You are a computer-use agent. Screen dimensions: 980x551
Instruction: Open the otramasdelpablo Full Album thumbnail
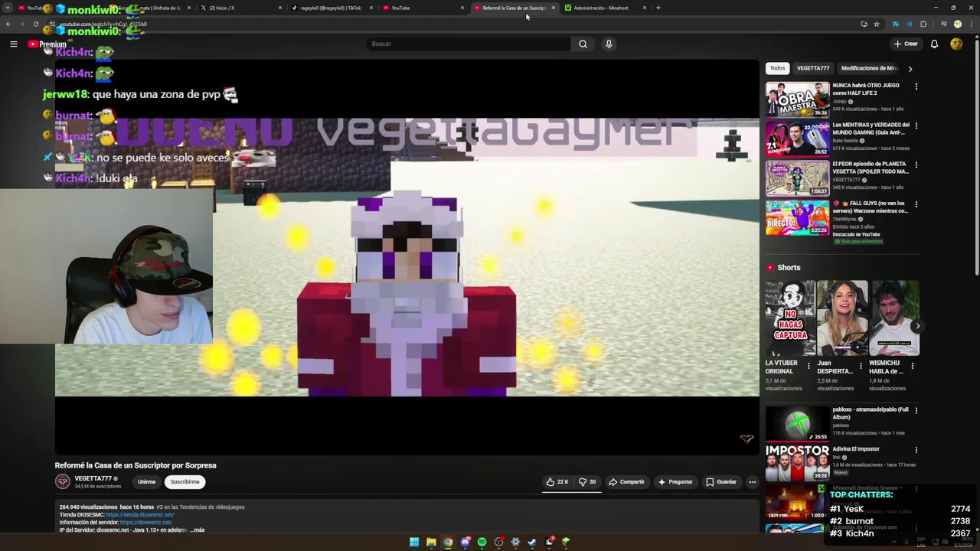[797, 423]
